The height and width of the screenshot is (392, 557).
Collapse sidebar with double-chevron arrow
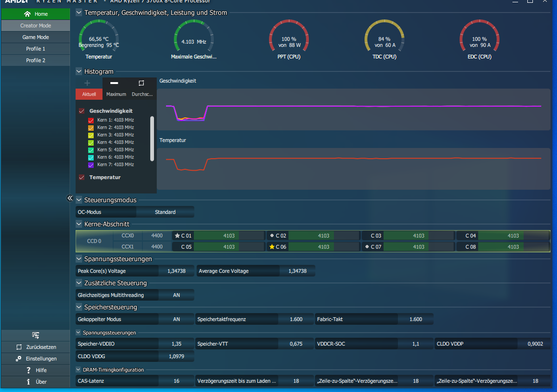[x=70, y=198]
